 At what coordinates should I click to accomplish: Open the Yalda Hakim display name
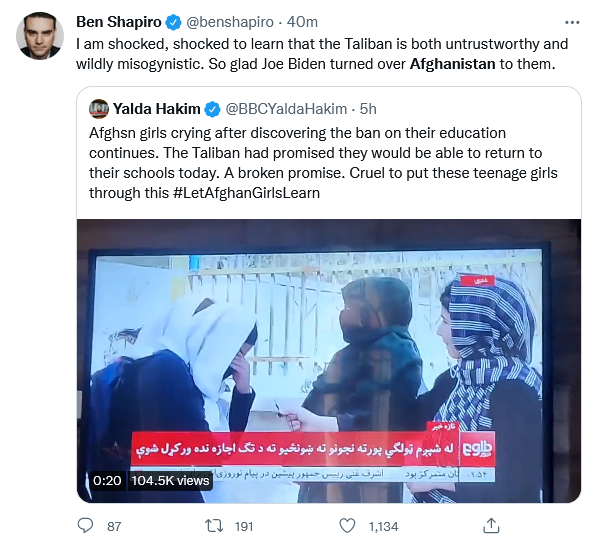(156, 109)
